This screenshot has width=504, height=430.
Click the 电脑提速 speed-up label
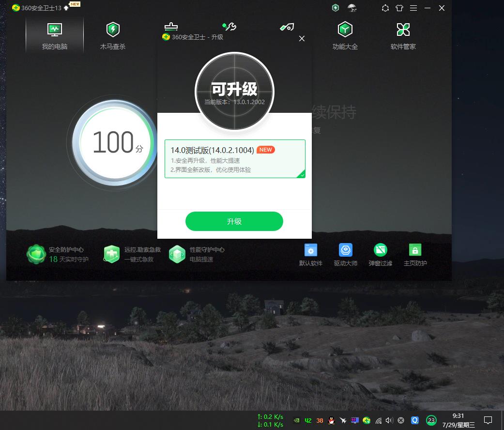coord(201,259)
